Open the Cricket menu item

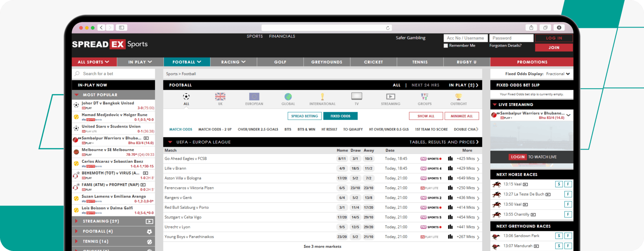(x=374, y=62)
